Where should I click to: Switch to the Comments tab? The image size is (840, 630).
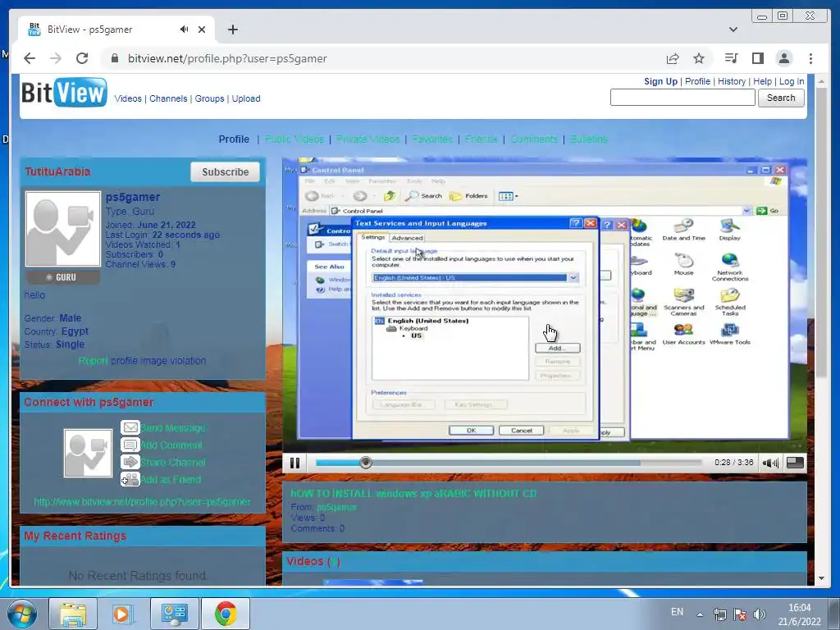534,139
